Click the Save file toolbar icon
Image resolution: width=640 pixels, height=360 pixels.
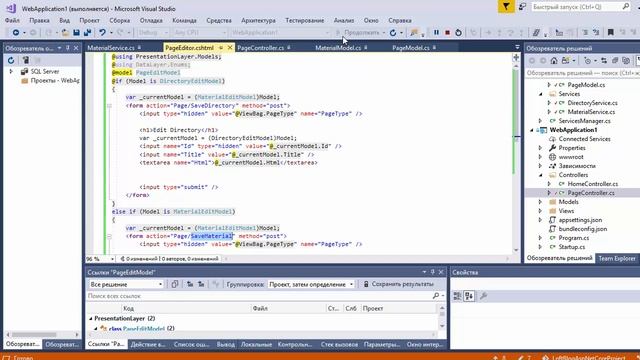(x=76, y=32)
